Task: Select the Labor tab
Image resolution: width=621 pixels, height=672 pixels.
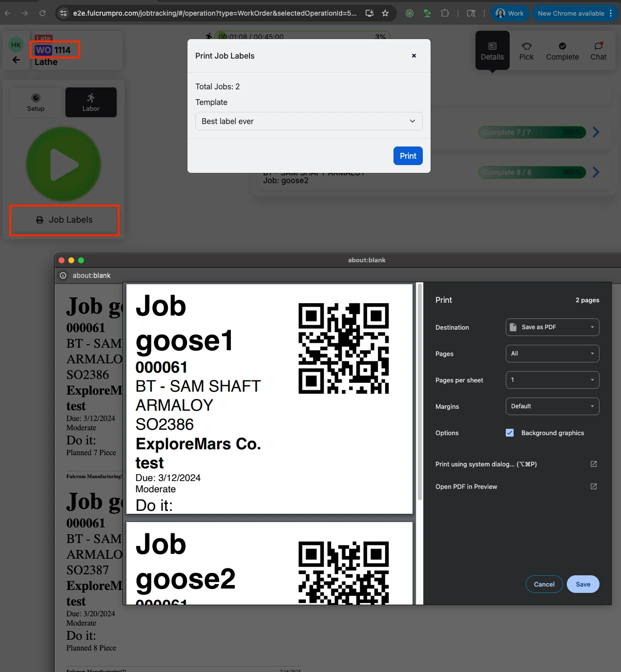Action: 91,102
